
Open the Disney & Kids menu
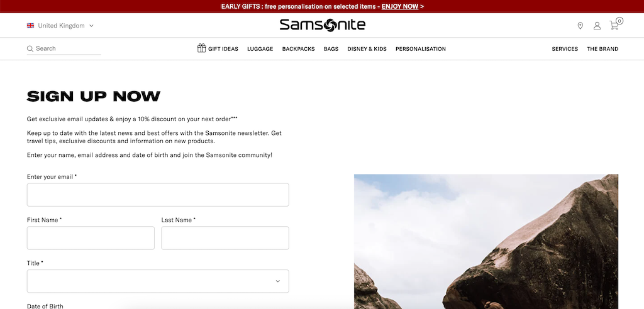[367, 49]
